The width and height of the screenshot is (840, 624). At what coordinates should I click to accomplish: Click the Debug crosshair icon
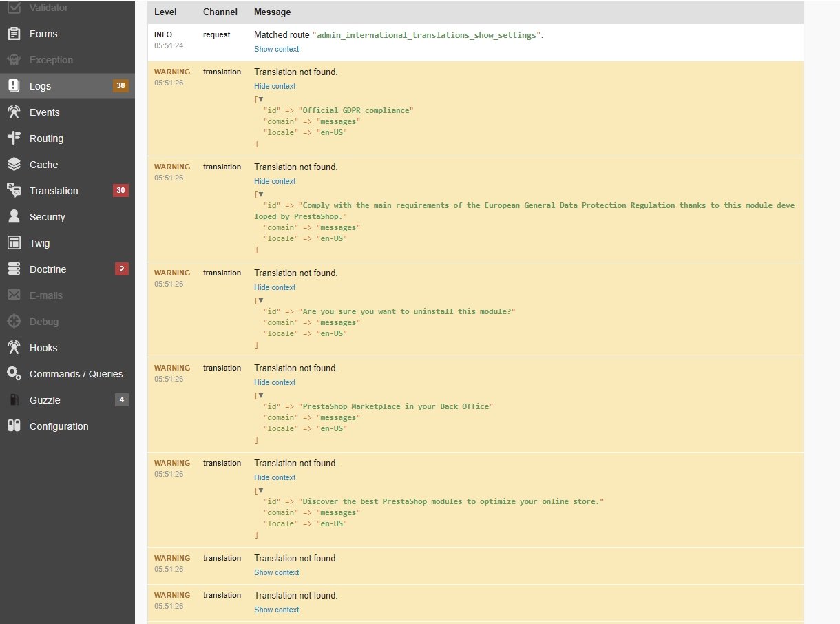(14, 322)
